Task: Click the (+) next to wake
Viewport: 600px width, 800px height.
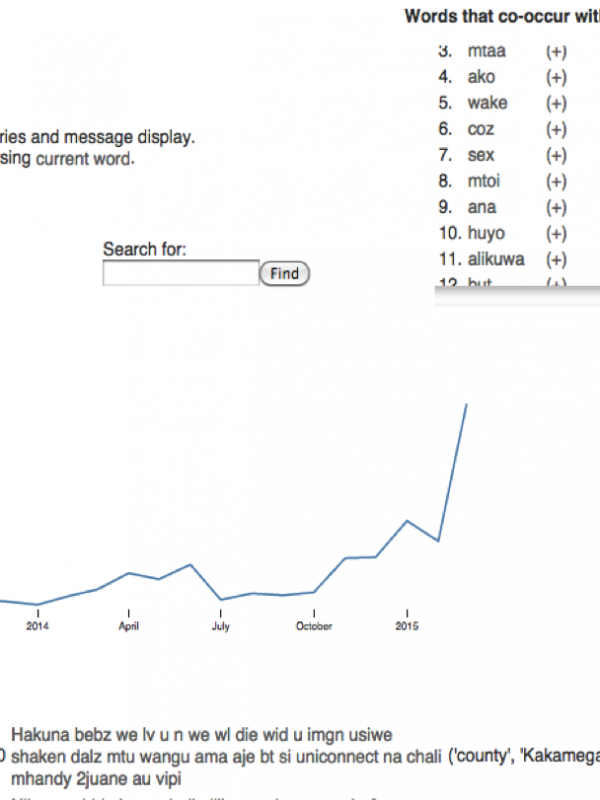Action: pos(556,103)
